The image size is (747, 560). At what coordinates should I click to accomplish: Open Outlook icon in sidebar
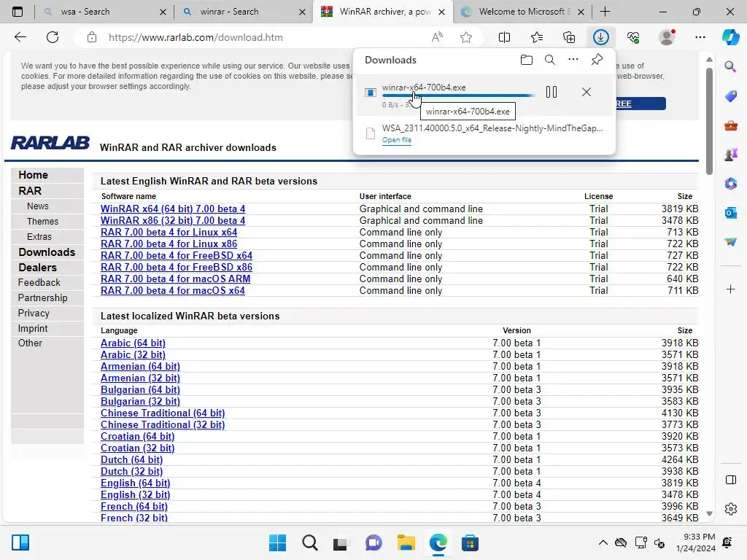click(x=730, y=213)
